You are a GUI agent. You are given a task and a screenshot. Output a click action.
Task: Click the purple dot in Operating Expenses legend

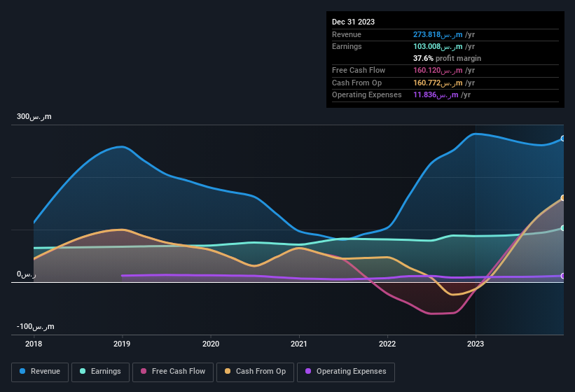pos(309,372)
